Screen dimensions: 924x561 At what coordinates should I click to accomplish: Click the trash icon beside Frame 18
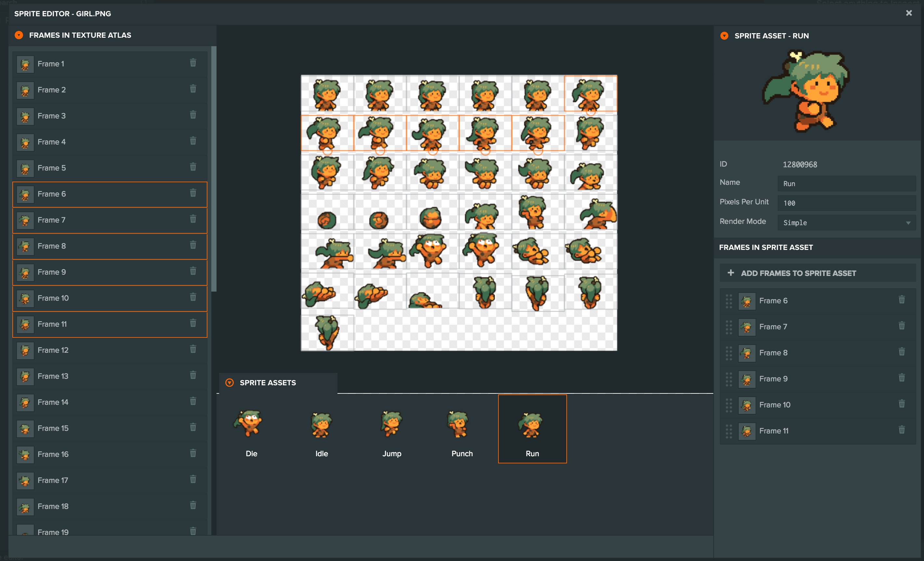coord(193,505)
